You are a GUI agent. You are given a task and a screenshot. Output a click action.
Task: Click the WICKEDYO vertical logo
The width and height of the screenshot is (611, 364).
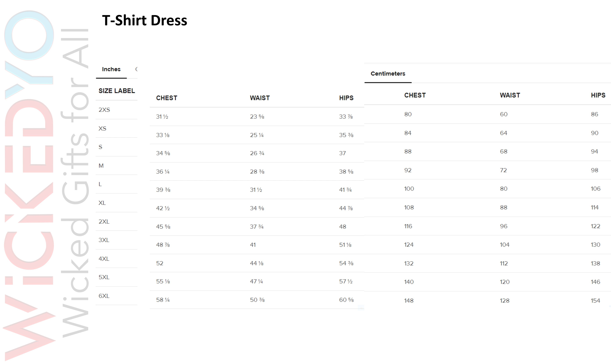click(29, 184)
